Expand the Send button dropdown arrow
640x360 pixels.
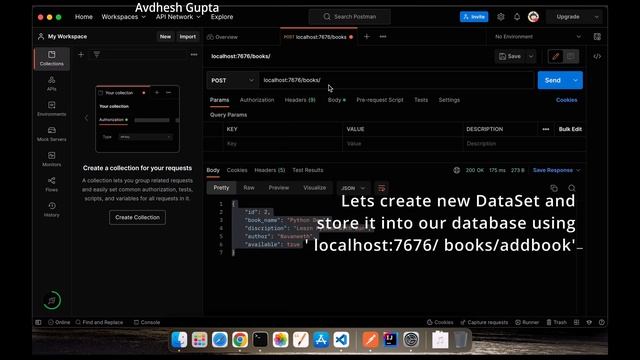point(576,80)
